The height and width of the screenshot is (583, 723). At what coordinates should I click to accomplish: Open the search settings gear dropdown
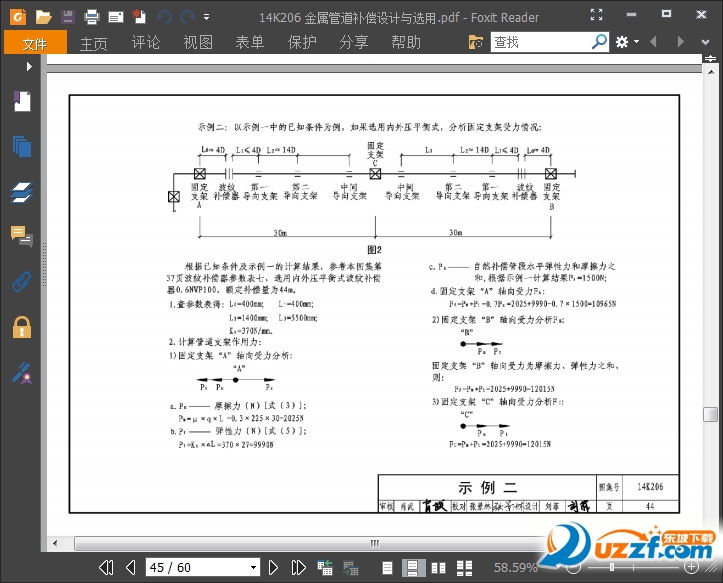627,42
